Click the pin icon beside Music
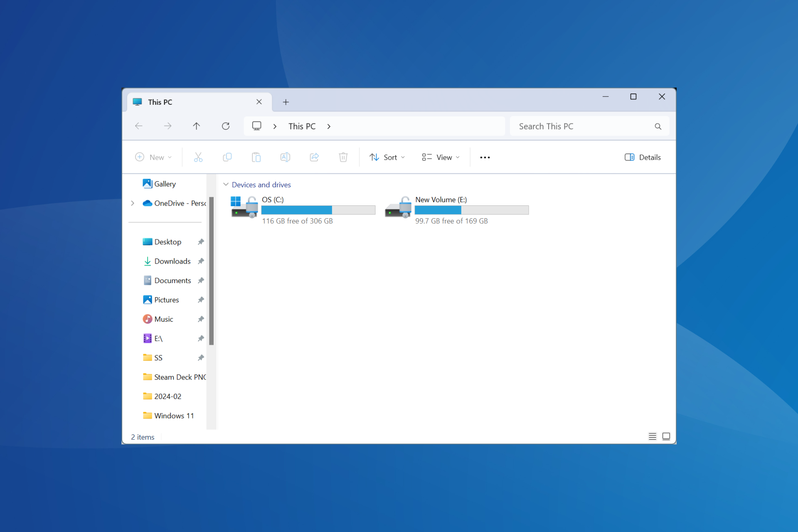798x532 pixels. 201,319
